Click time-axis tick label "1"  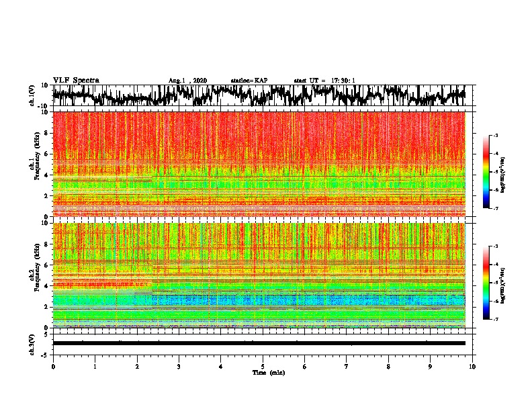click(x=95, y=367)
